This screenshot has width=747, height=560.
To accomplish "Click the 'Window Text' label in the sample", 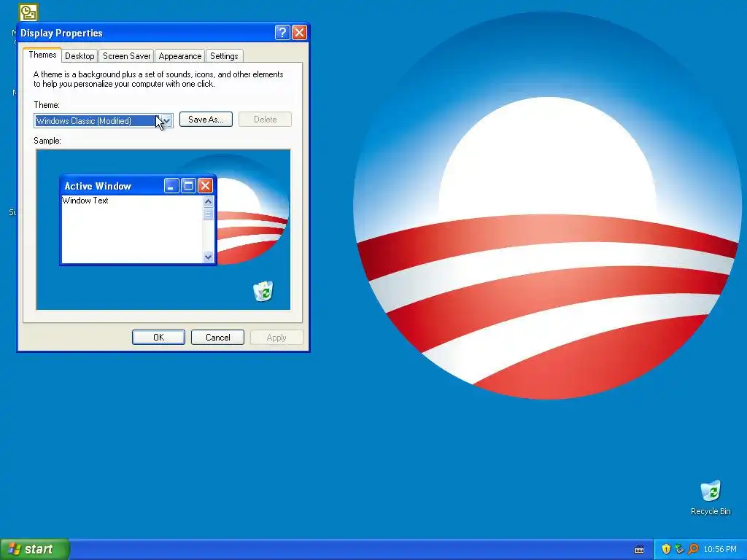I will 85,201.
